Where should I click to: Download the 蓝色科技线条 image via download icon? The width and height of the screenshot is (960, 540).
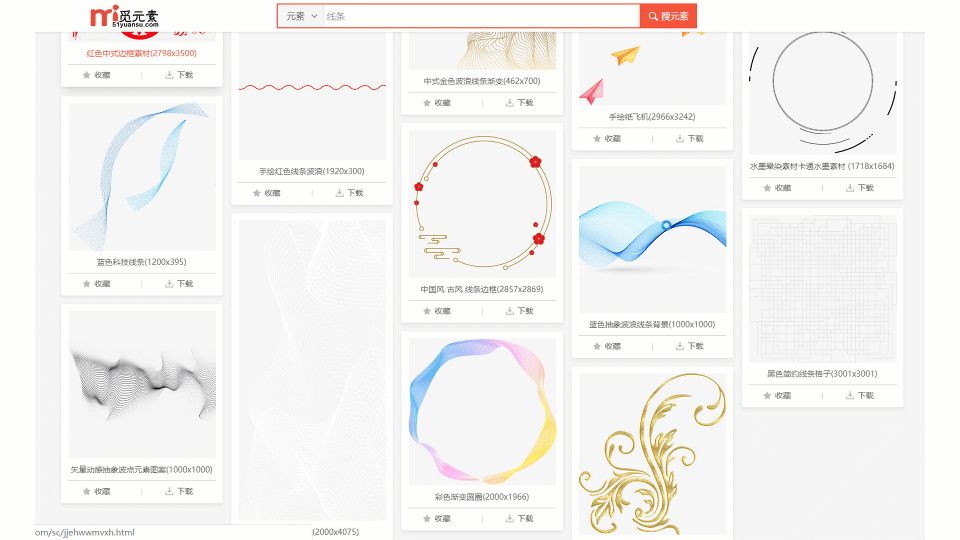[x=169, y=284]
